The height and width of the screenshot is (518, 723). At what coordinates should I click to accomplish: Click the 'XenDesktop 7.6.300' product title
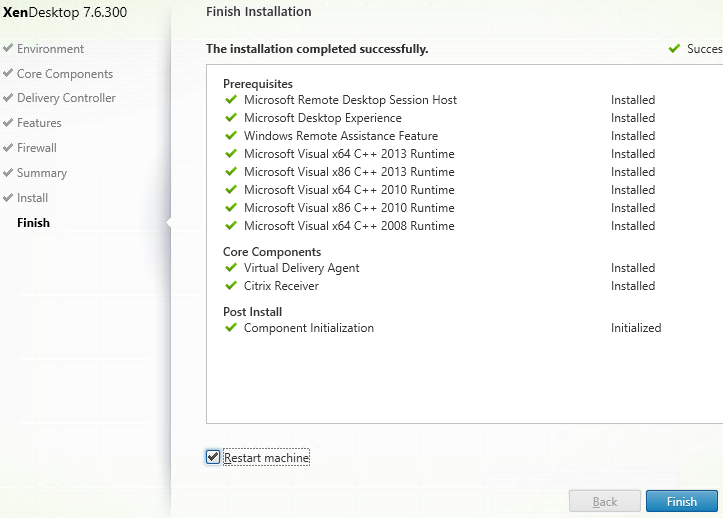[x=65, y=12]
